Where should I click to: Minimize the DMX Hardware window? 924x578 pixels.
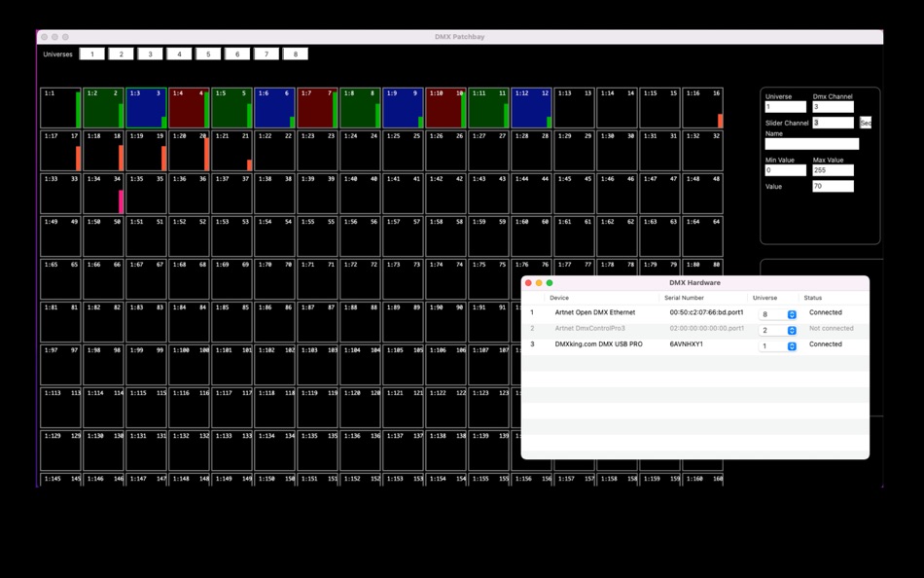click(x=539, y=283)
